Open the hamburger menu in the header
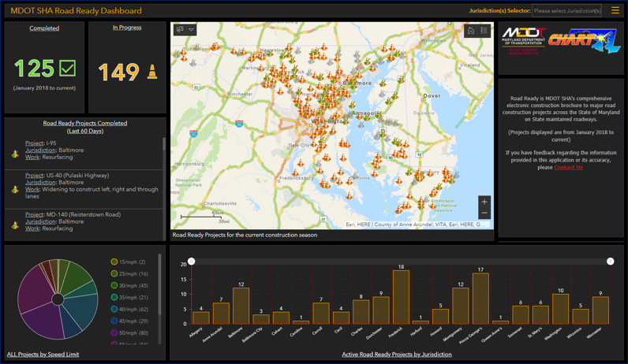The width and height of the screenshot is (628, 364). (x=615, y=10)
